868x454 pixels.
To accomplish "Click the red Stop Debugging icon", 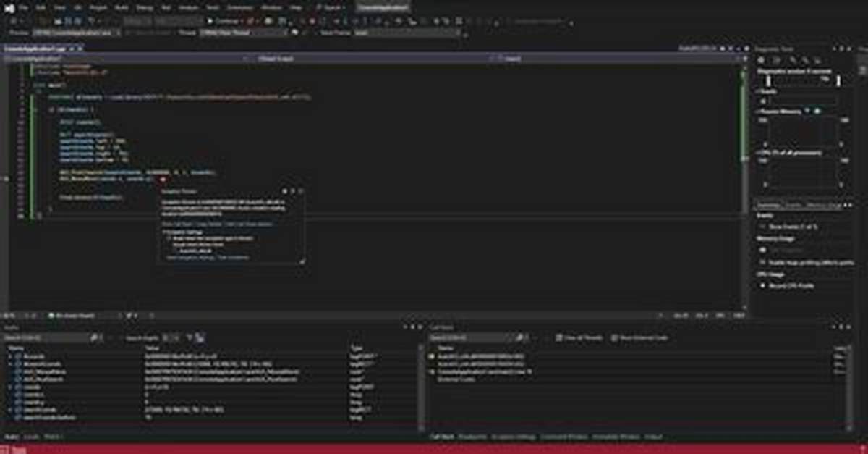I will (312, 22).
